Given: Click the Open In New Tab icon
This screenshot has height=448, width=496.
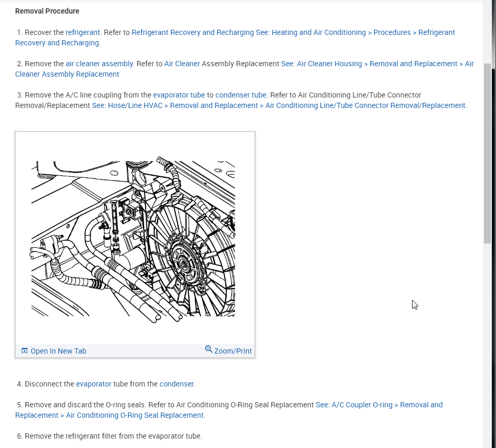Looking at the screenshot, I should (25, 350).
